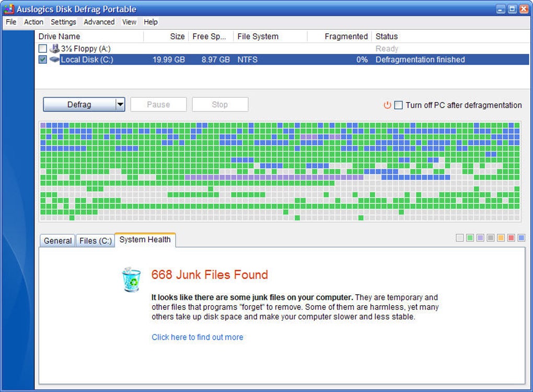This screenshot has height=392, width=533.
Task: Click the hard disk icon for Local Disk C:
Action: 54,60
